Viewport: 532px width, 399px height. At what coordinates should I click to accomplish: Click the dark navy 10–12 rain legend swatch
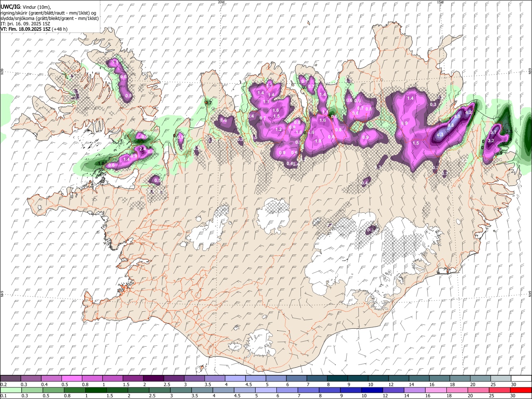coord(373,390)
